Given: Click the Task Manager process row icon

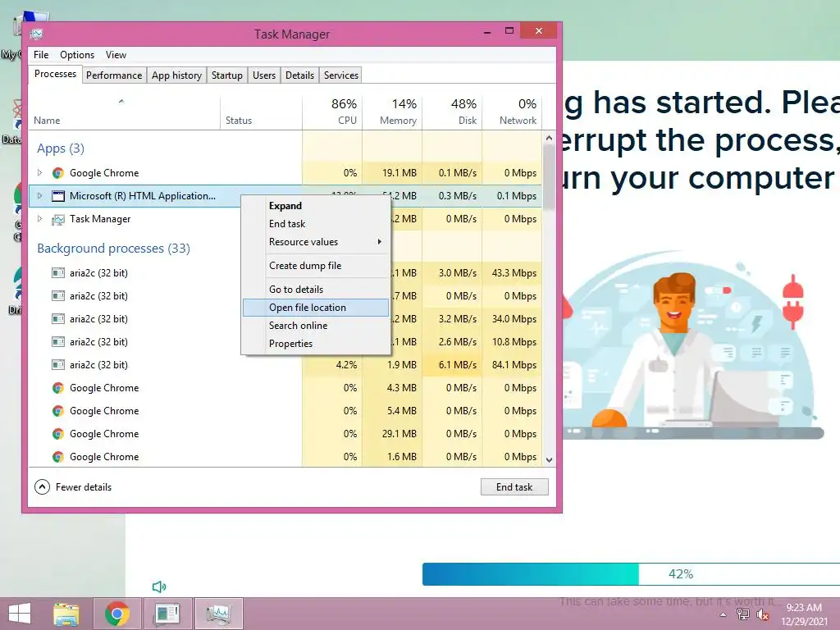Looking at the screenshot, I should tap(58, 219).
